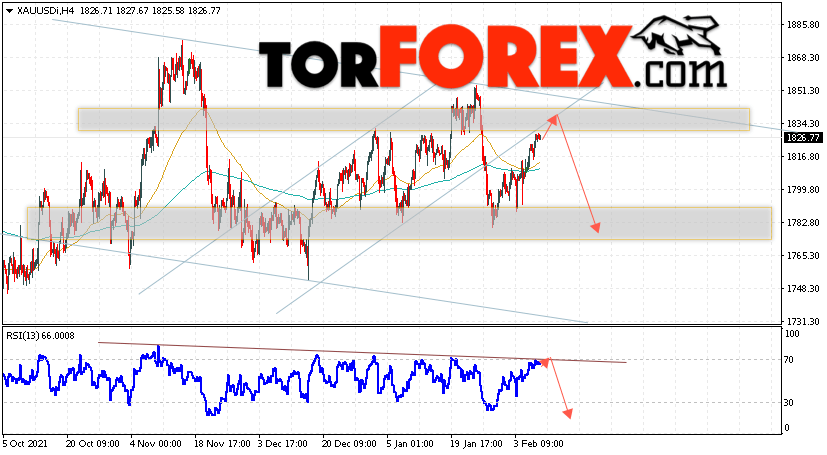This screenshot has height=455, width=827.
Task: Click price level 1816.80 on the axis
Action: point(803,157)
